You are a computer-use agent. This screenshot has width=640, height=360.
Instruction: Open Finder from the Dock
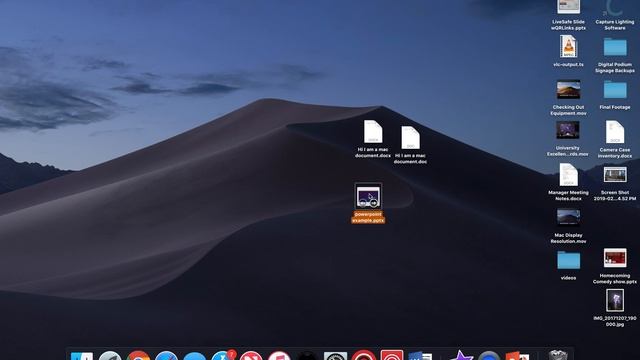82,355
